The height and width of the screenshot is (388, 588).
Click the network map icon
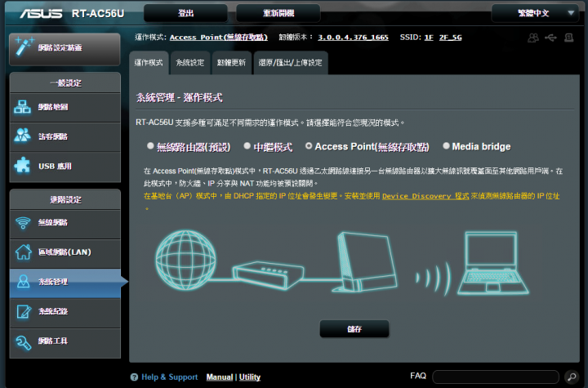tap(23, 107)
